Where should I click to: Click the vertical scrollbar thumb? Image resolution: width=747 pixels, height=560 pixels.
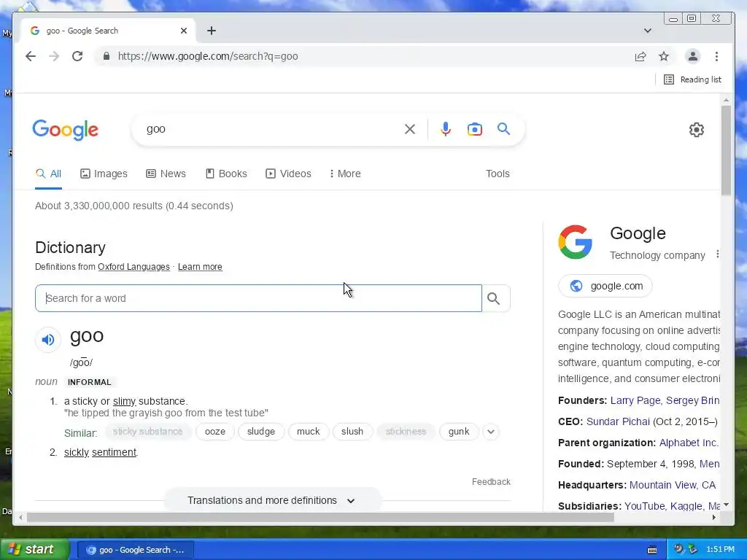[726, 150]
